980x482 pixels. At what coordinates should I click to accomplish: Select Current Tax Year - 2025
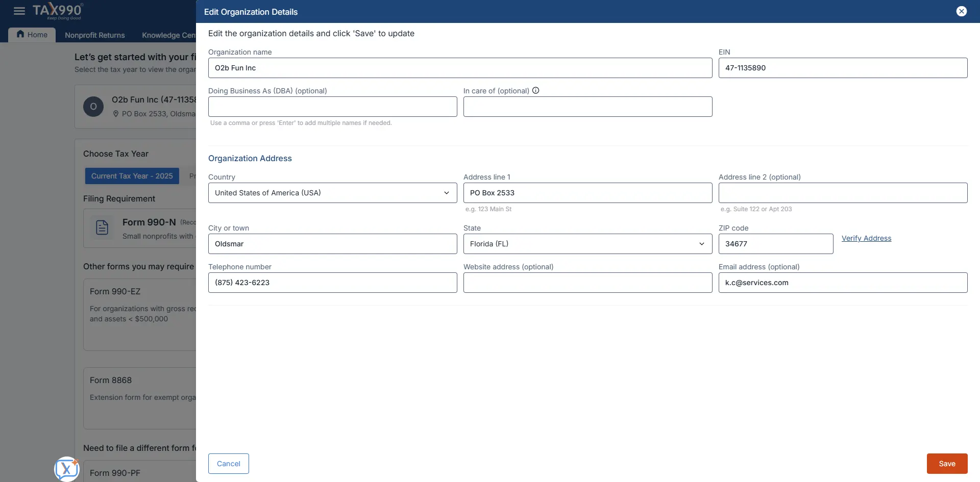(x=132, y=175)
